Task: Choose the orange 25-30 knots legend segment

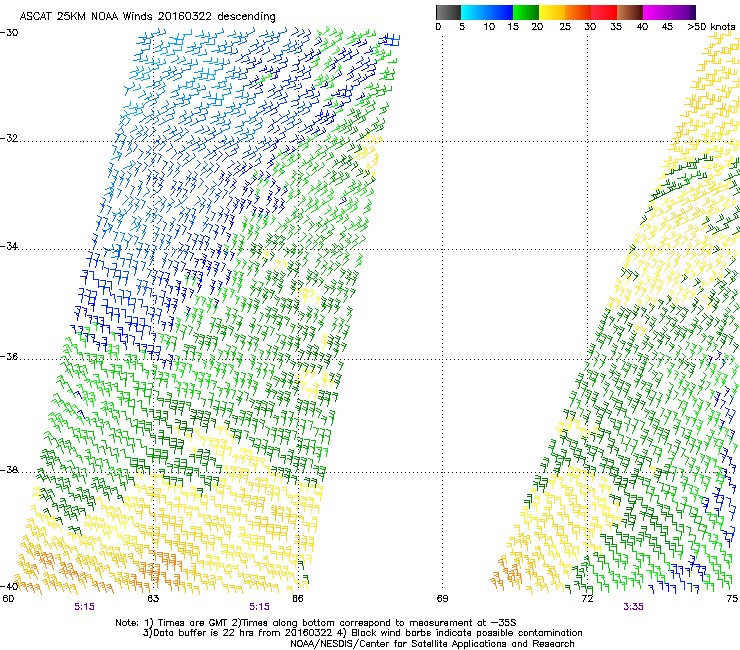Action: pos(578,12)
